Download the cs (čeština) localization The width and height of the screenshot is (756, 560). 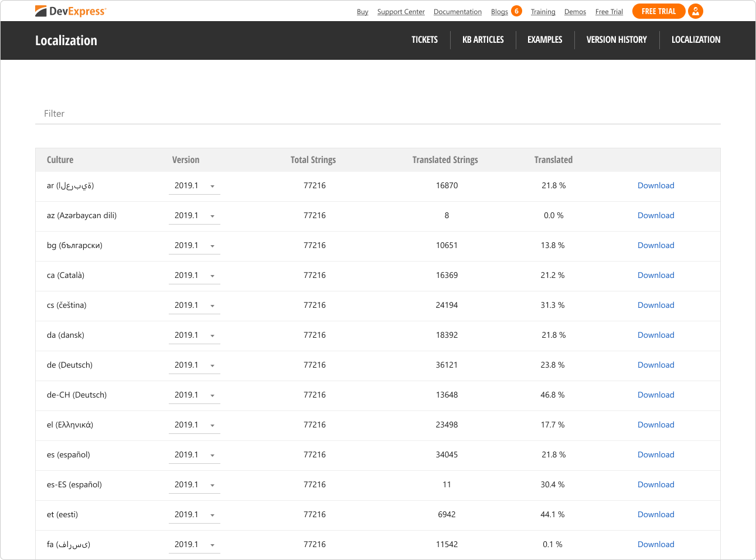pyautogui.click(x=656, y=306)
